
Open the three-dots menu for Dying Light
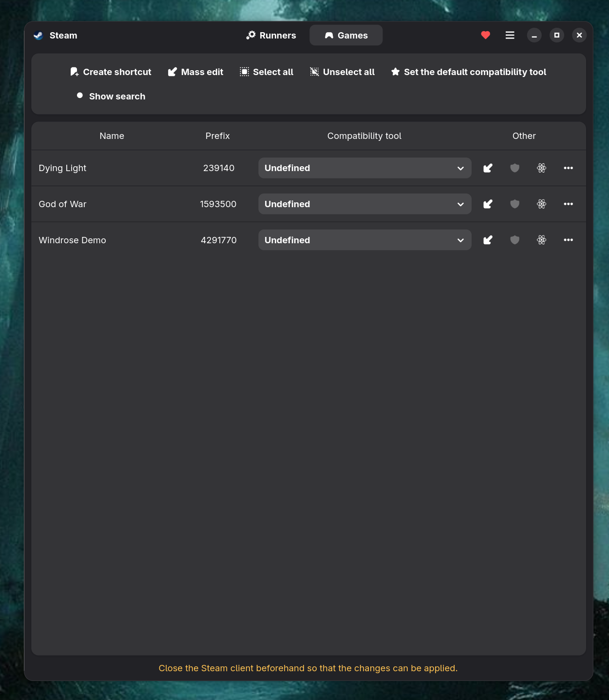tap(568, 168)
